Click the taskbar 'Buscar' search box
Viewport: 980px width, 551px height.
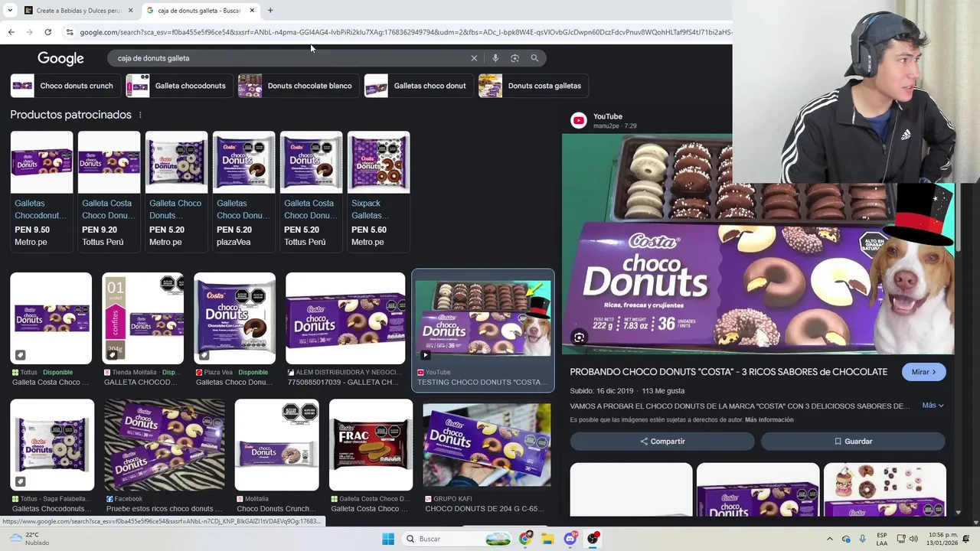(456, 539)
